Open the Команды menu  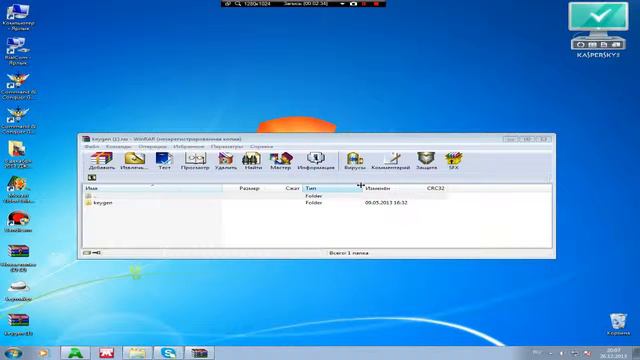coord(118,147)
